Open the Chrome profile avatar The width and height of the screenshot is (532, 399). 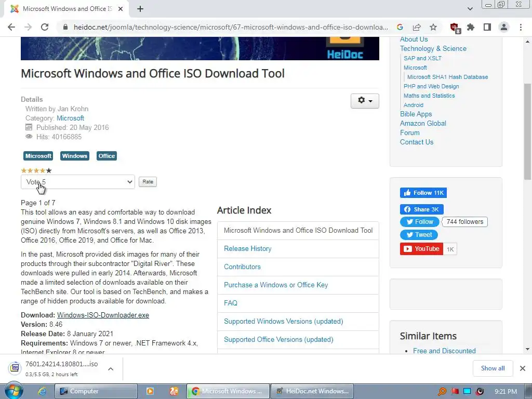pyautogui.click(x=504, y=27)
